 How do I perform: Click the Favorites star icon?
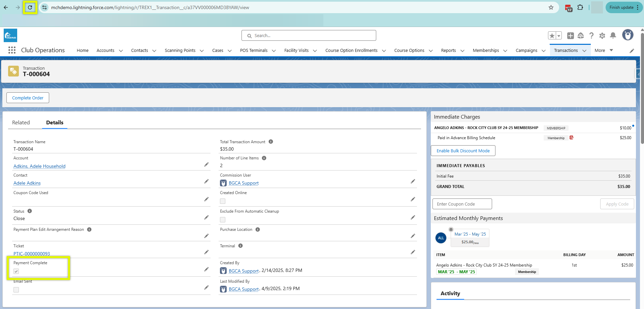pos(552,36)
